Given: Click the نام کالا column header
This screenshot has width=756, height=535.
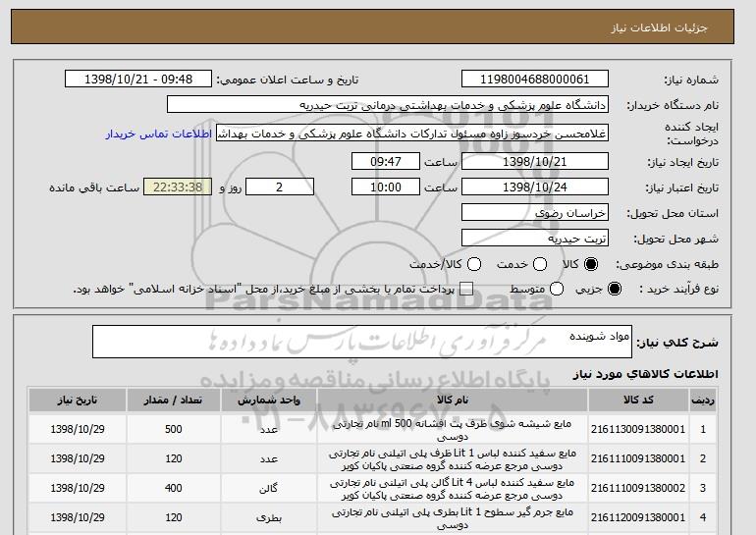Looking at the screenshot, I should tap(453, 401).
